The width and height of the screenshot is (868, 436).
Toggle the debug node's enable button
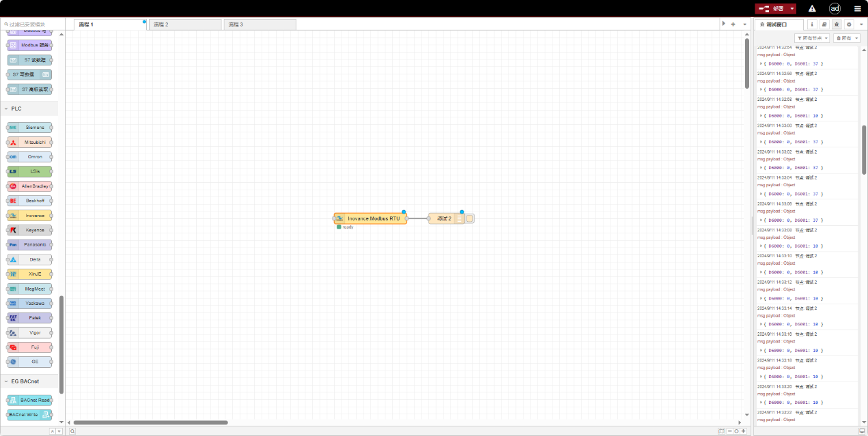(x=470, y=219)
